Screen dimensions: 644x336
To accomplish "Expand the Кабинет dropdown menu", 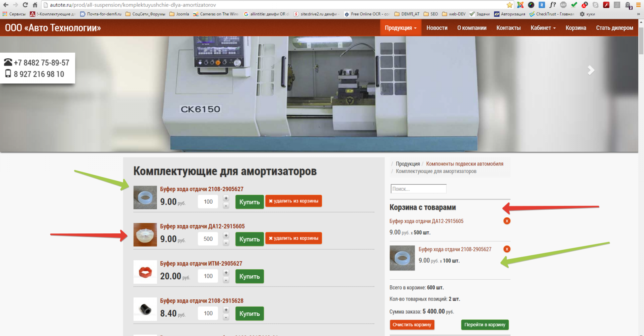I will tap(543, 28).
